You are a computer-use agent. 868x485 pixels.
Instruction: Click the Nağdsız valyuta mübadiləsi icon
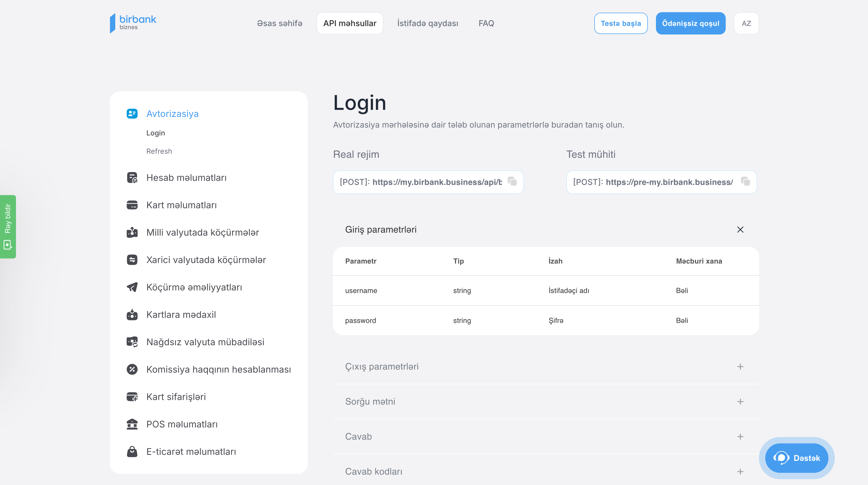click(132, 342)
